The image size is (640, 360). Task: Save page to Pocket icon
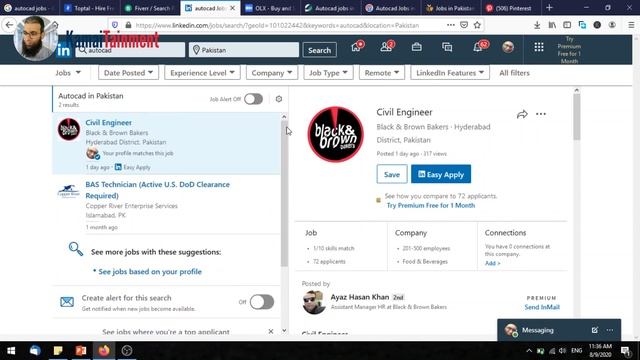(464, 25)
